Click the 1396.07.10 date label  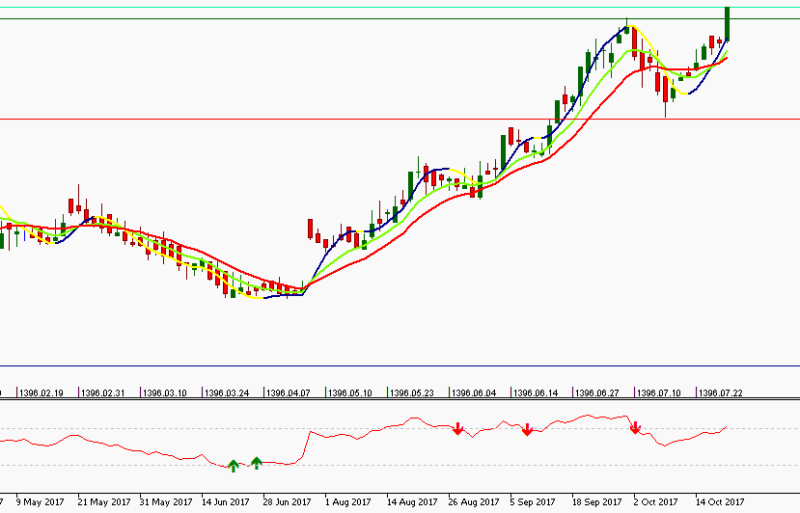[659, 393]
